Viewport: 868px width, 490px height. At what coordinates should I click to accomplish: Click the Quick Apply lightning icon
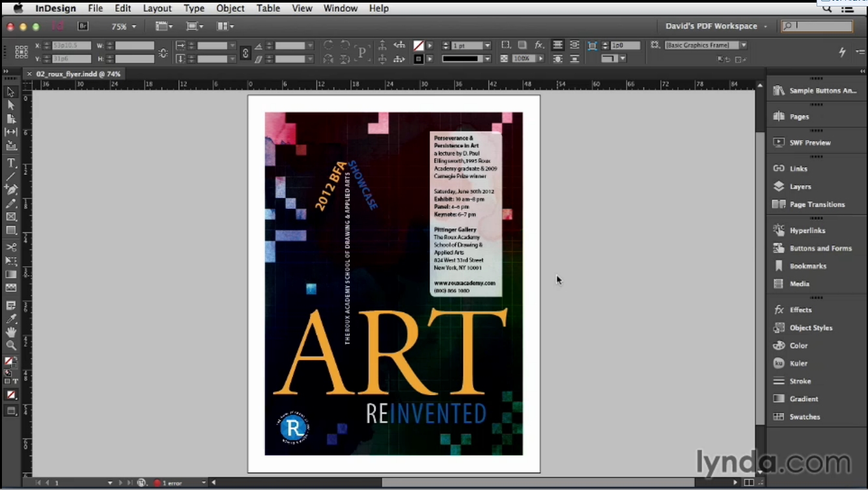click(x=842, y=52)
